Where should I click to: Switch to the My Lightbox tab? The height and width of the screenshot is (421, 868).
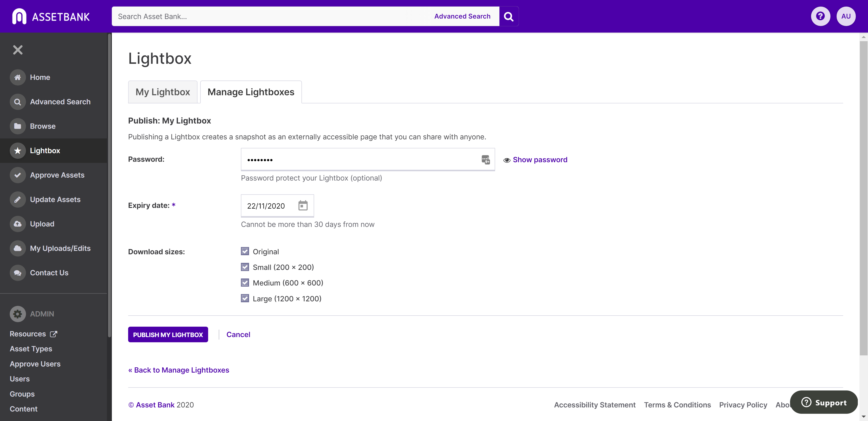163,92
